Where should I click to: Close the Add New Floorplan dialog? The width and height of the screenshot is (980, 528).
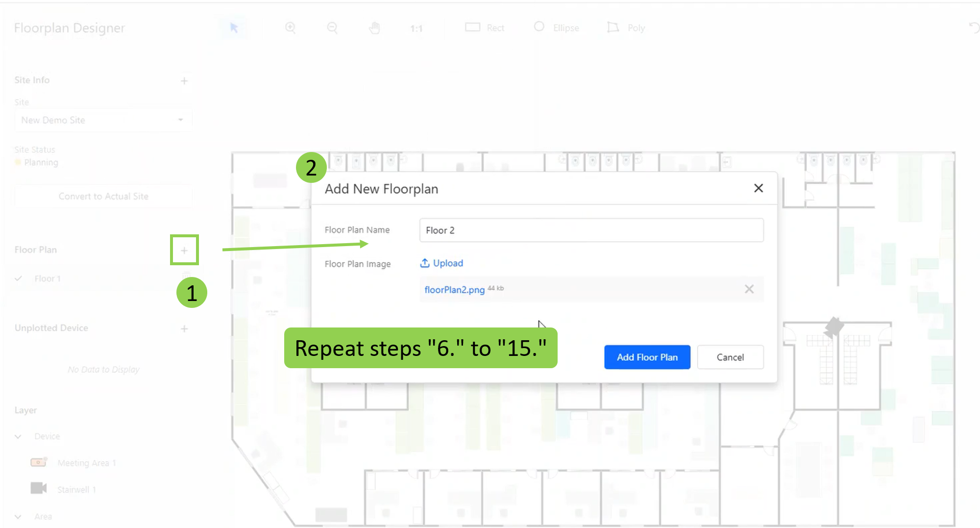[759, 188]
